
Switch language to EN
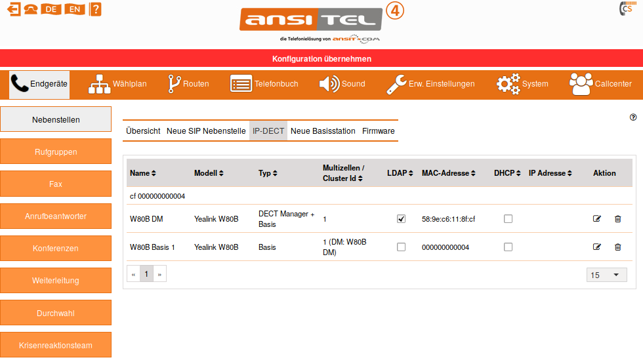click(75, 9)
